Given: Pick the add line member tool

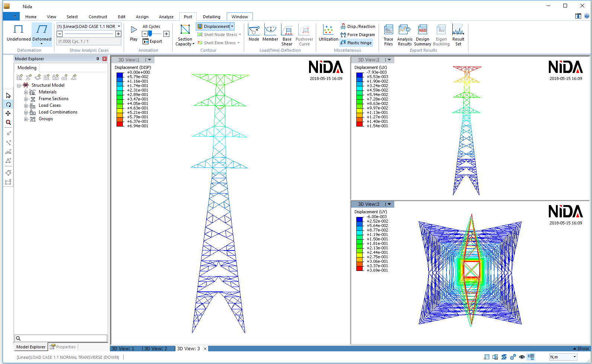Looking at the screenshot, I should tap(8, 143).
